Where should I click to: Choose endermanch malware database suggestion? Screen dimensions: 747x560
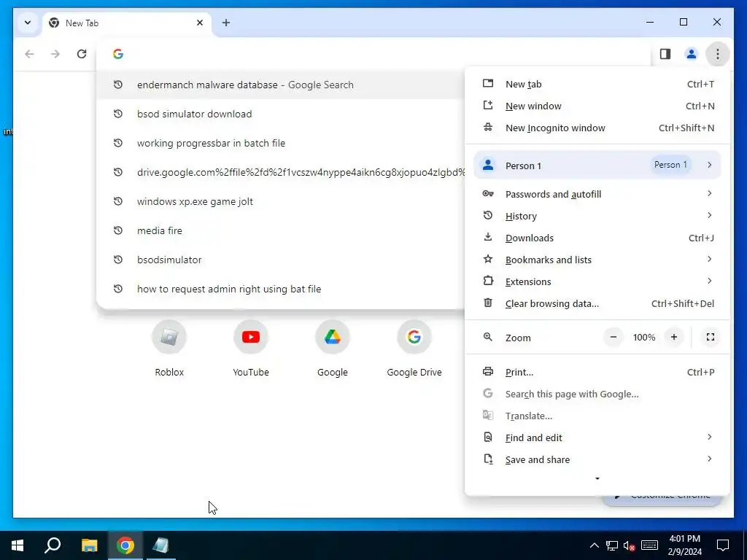(281, 85)
